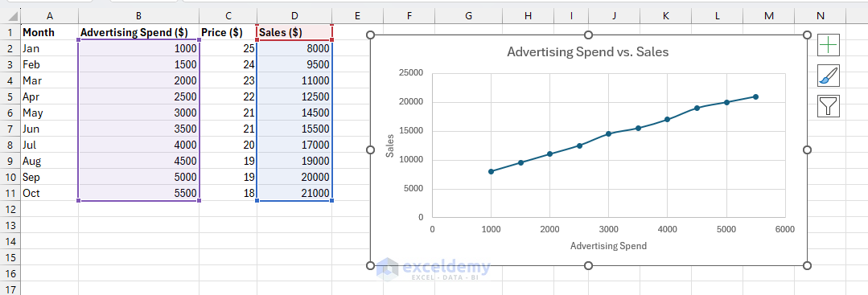Select column B header
The width and height of the screenshot is (868, 295).
(x=138, y=17)
